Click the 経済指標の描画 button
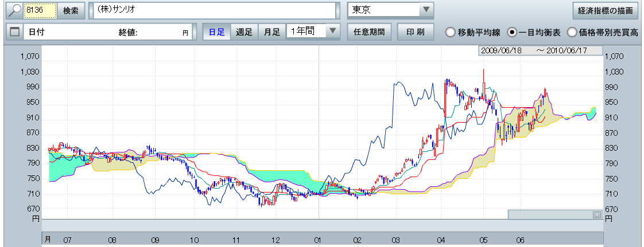This screenshot has height=247, width=644. [606, 10]
